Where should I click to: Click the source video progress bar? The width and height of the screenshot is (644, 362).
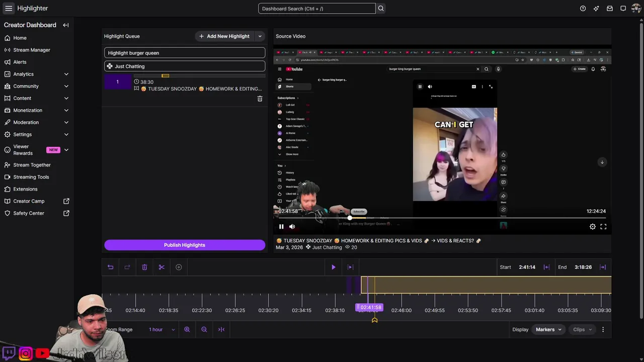tap(442, 218)
